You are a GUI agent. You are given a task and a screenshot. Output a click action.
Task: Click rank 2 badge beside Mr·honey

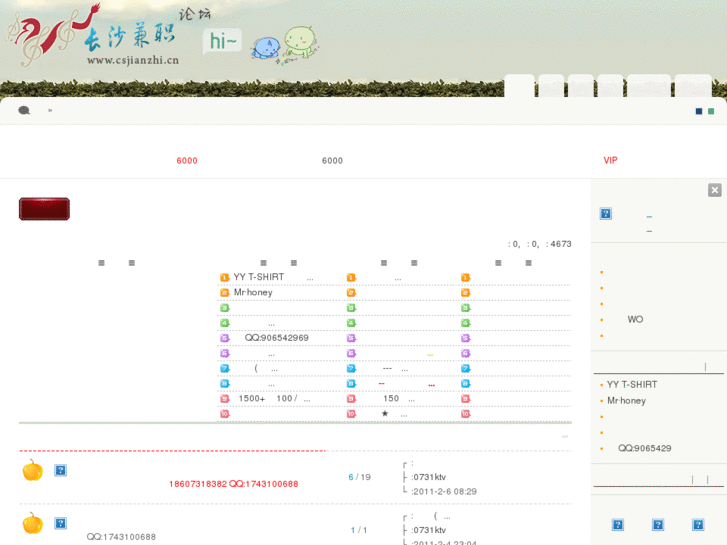pyautogui.click(x=224, y=293)
